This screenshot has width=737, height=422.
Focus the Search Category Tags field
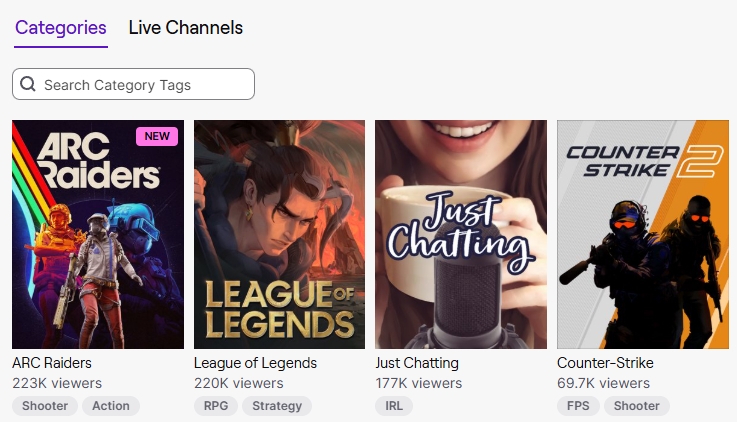133,84
